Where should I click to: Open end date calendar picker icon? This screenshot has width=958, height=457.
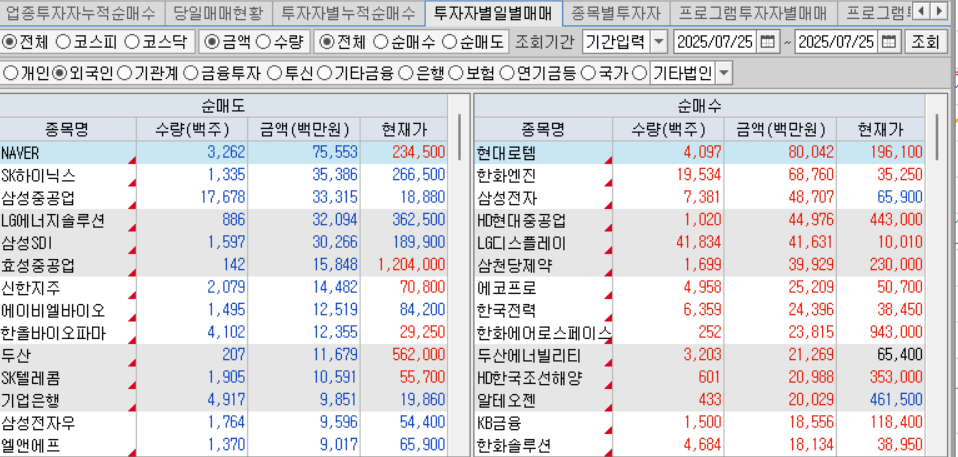[x=891, y=42]
